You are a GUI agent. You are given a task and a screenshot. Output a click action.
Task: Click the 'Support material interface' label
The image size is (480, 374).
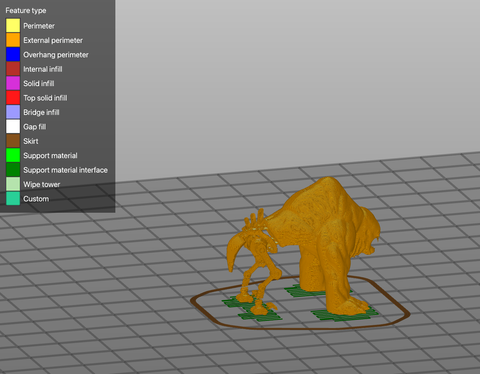65,170
